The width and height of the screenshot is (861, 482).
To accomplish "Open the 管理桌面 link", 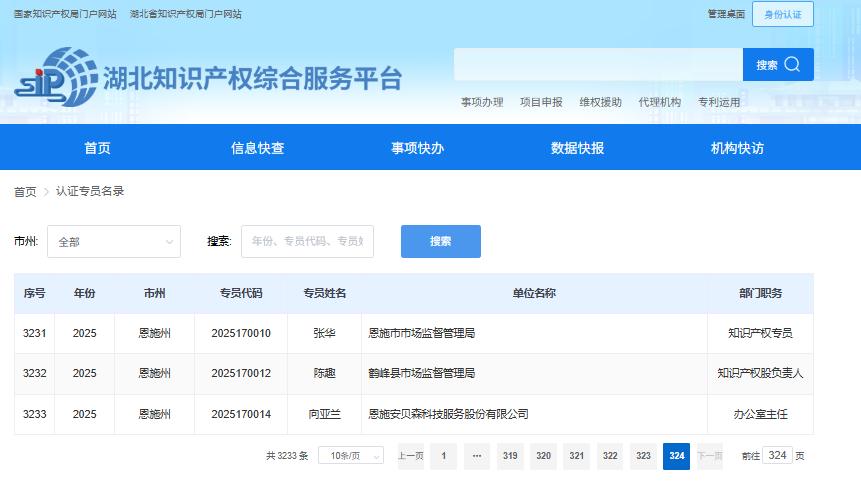I will tap(726, 14).
